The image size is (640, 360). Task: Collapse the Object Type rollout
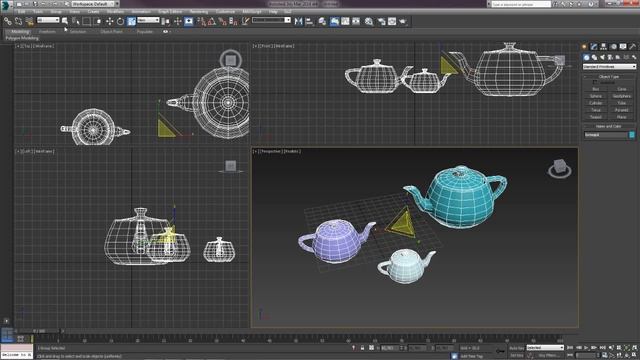609,77
